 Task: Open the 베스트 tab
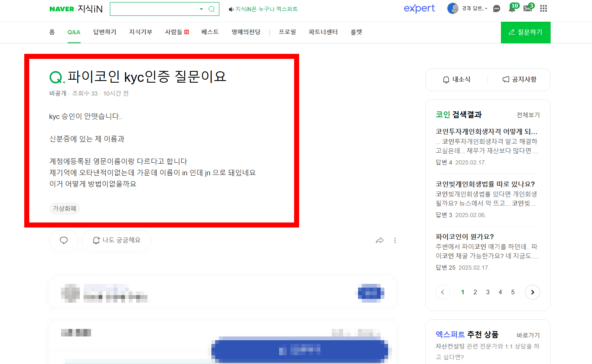pos(210,32)
